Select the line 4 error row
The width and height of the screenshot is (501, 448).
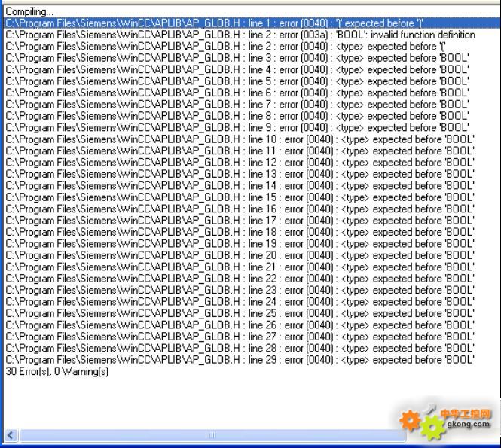click(237, 69)
